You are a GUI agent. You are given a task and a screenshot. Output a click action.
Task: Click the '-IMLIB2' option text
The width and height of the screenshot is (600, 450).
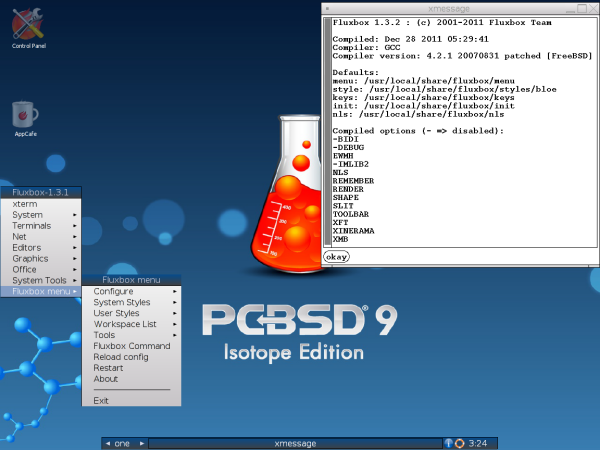click(x=351, y=164)
